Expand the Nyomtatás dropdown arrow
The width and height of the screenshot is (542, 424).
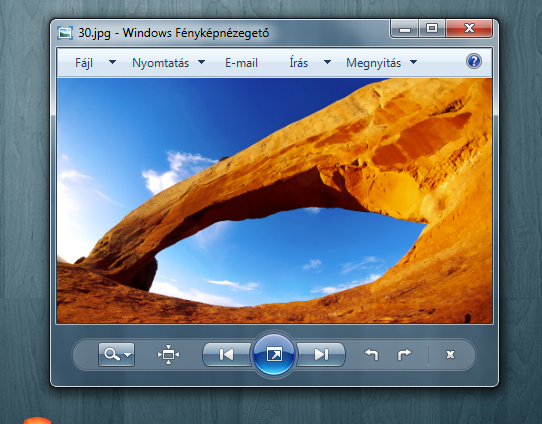202,62
